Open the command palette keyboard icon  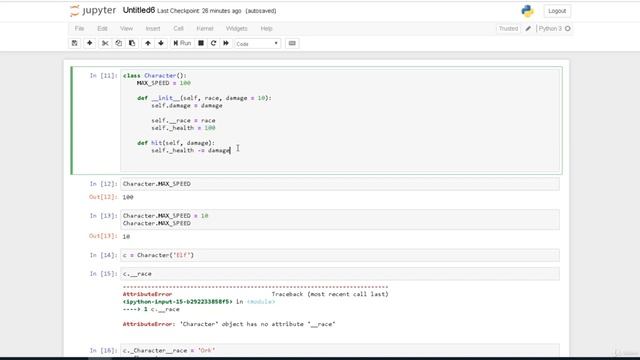[292, 43]
